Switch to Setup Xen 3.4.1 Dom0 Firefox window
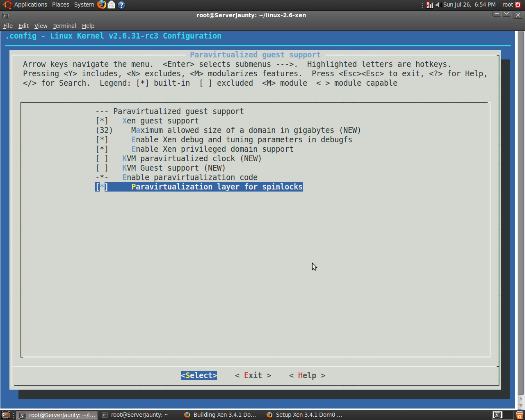This screenshot has height=420, width=525. click(x=304, y=415)
